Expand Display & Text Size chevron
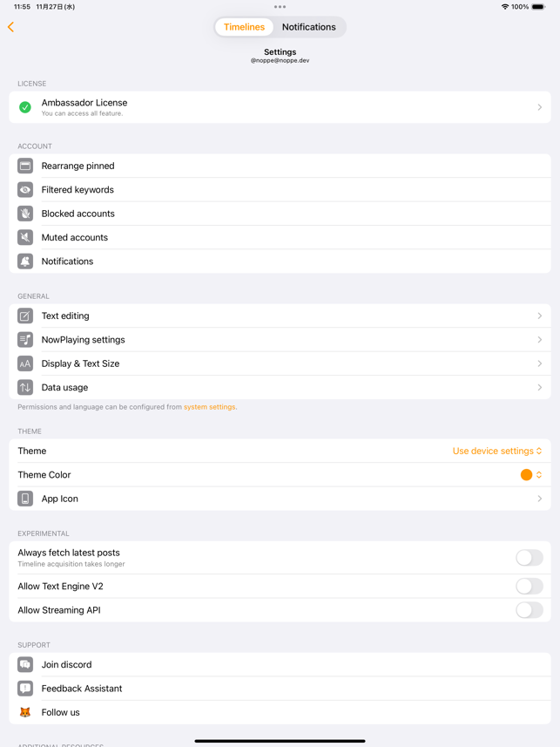The width and height of the screenshot is (560, 747). click(x=539, y=363)
